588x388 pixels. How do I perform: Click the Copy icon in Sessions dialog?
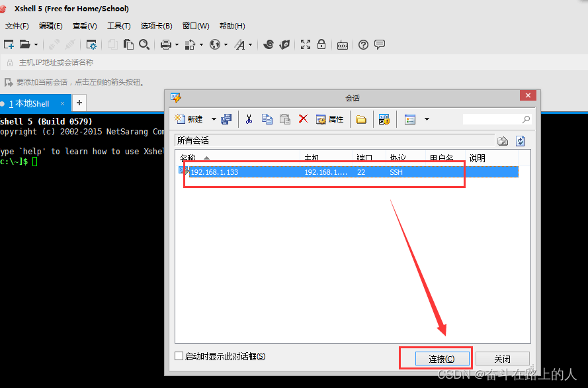pyautogui.click(x=267, y=119)
